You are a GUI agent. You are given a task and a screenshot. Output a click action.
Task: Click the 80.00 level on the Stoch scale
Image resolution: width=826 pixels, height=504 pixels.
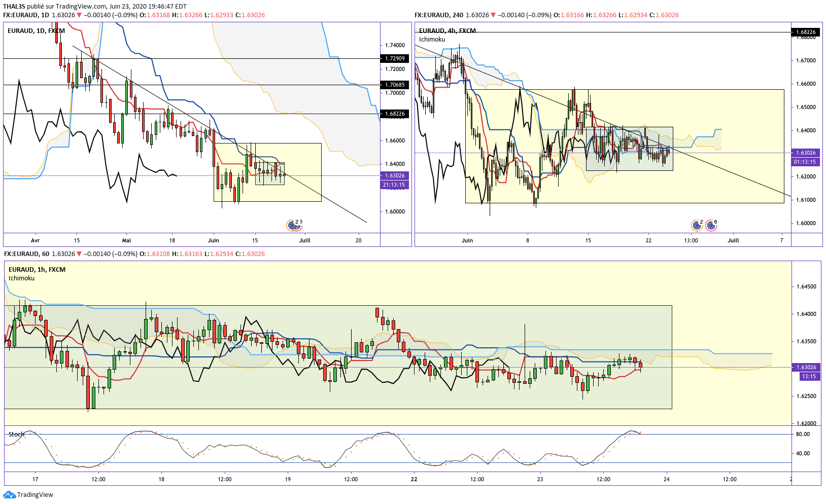pos(803,435)
